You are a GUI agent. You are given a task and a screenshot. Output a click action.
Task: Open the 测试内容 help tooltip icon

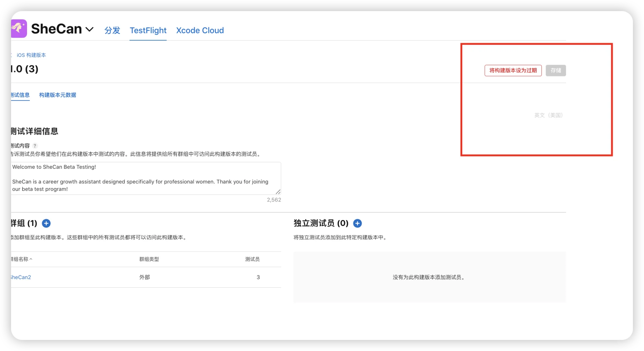pos(35,146)
